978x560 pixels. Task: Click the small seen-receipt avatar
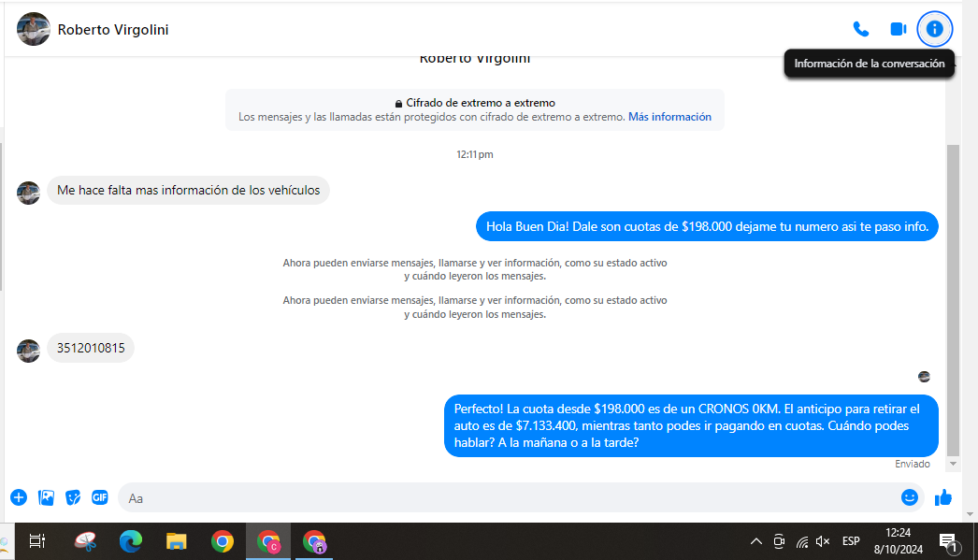[925, 377]
